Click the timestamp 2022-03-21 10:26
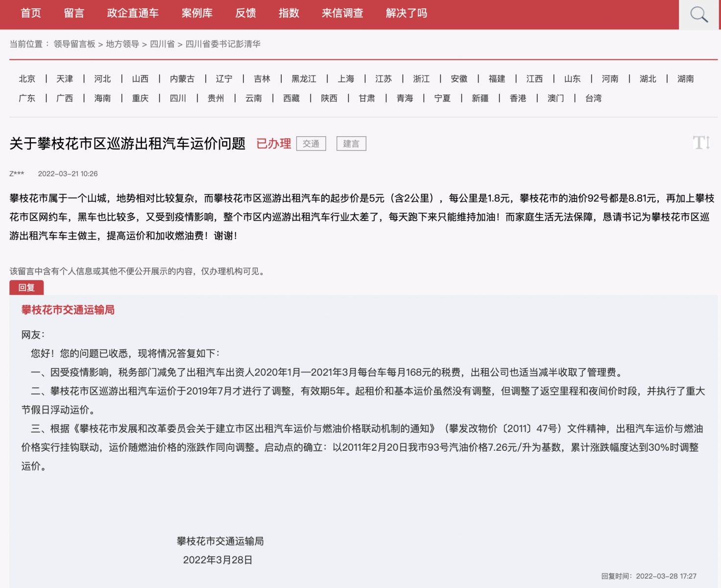Viewport: 721px width, 588px height. (68, 174)
